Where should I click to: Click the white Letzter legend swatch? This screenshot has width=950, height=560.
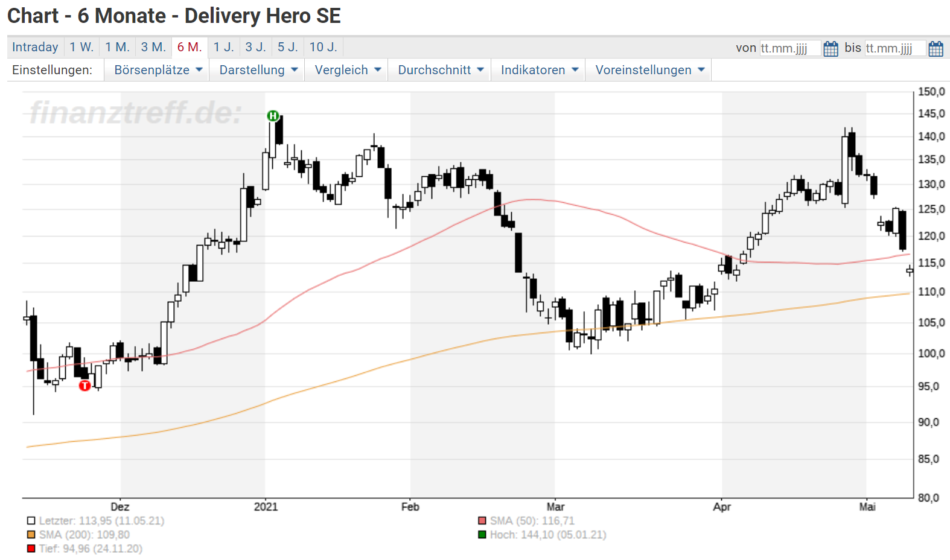tap(31, 521)
